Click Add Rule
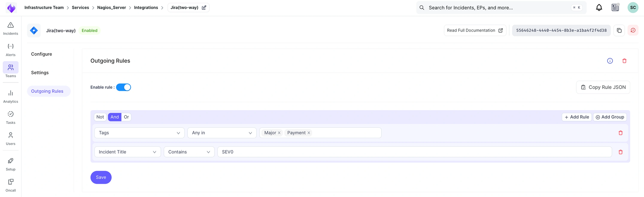This screenshot has width=644, height=197. pyautogui.click(x=577, y=117)
